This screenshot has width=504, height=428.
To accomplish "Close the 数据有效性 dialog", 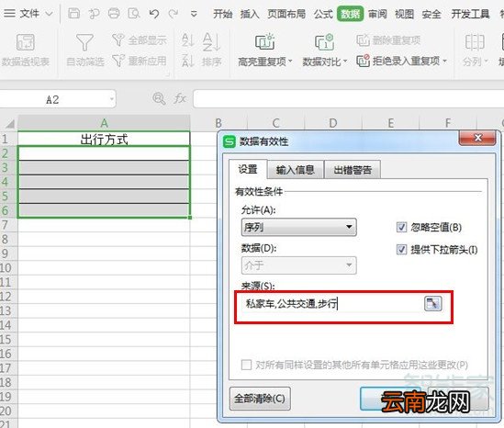I will pos(477,138).
